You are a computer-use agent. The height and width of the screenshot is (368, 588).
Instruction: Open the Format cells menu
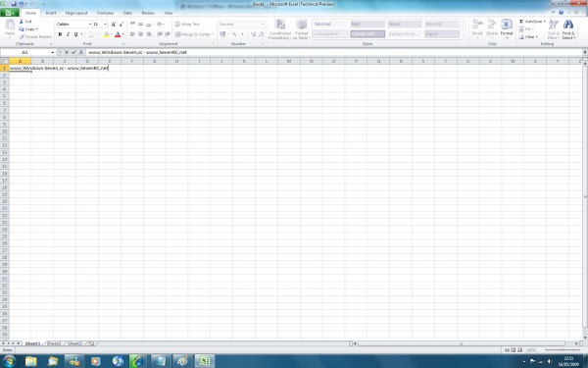pyautogui.click(x=507, y=28)
